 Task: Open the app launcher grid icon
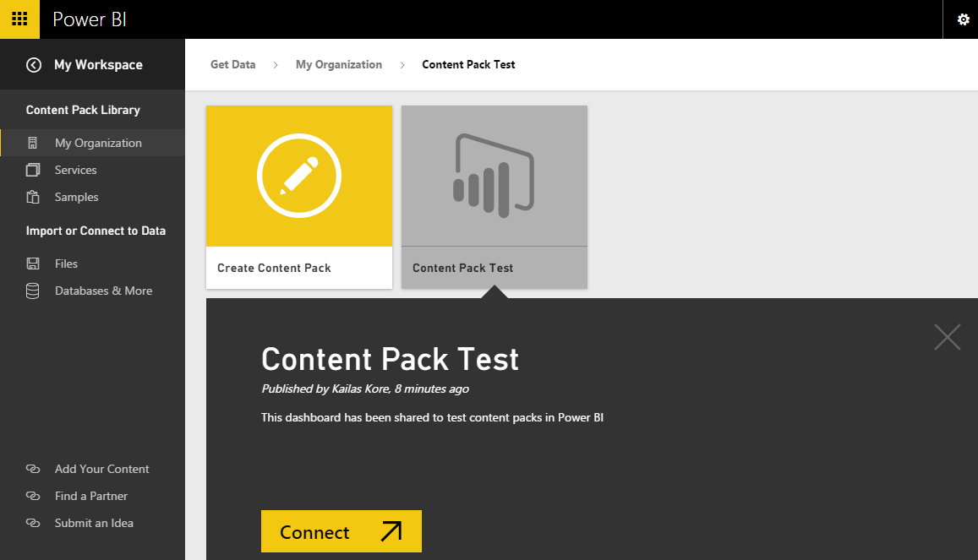click(x=19, y=19)
